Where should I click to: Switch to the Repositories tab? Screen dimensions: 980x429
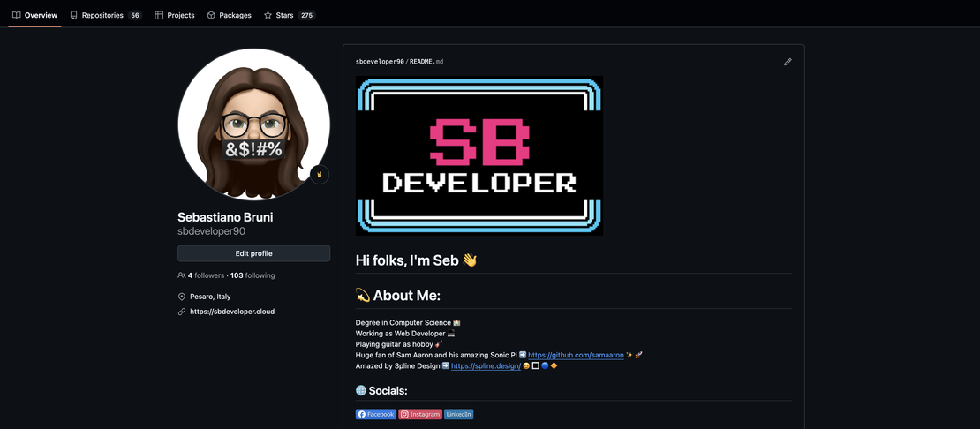click(x=106, y=15)
